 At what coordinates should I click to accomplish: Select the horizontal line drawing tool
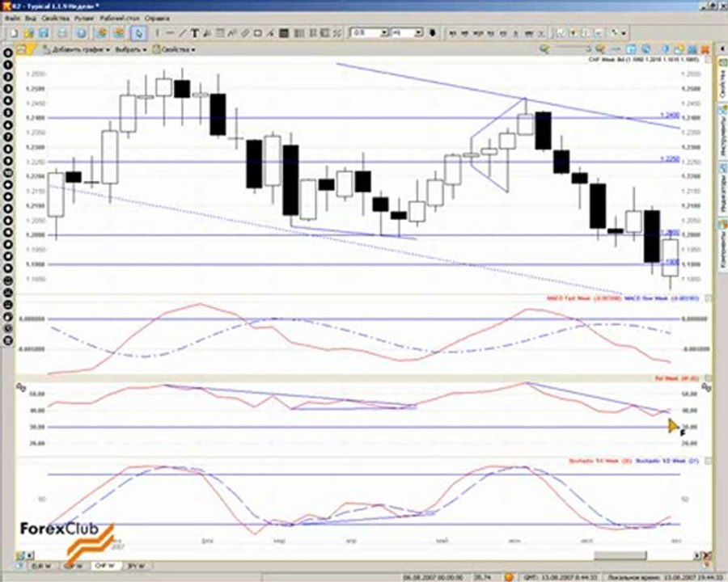tap(170, 33)
